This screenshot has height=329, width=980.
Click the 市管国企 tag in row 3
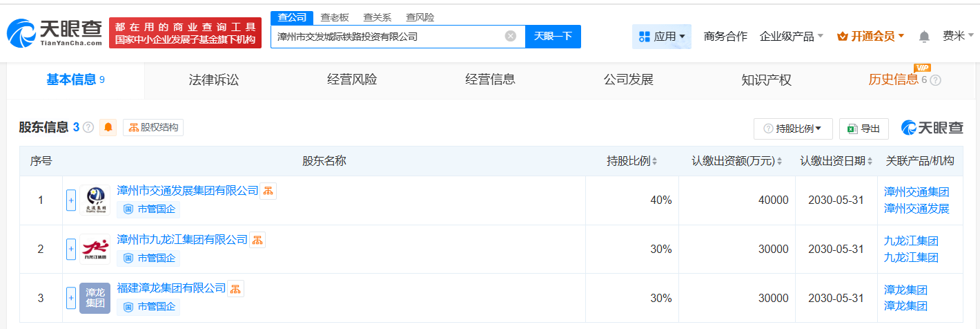coord(148,306)
